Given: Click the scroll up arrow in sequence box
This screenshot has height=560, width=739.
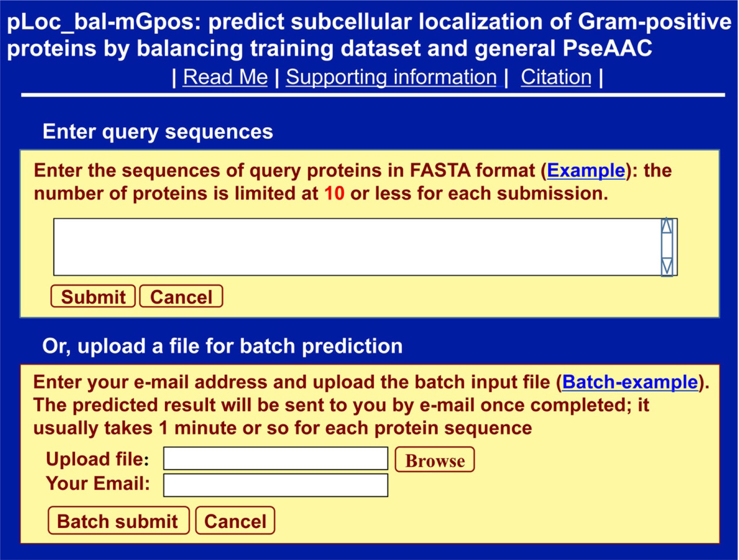Looking at the screenshot, I should pos(666,226).
